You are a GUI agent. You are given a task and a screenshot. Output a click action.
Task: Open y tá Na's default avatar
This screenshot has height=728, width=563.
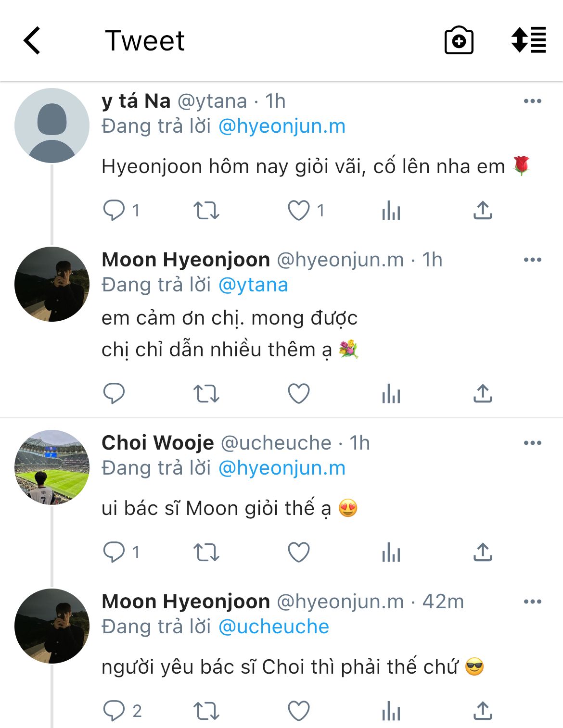click(x=52, y=126)
